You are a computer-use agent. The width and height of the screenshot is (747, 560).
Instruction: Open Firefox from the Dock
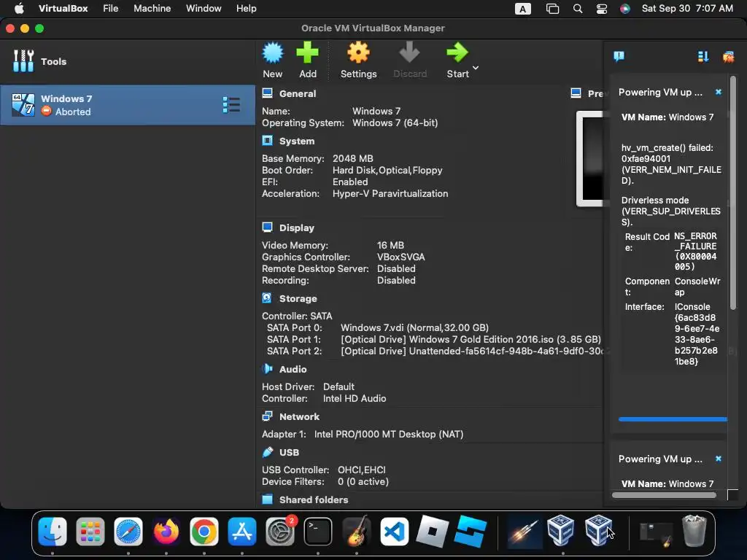[166, 531]
